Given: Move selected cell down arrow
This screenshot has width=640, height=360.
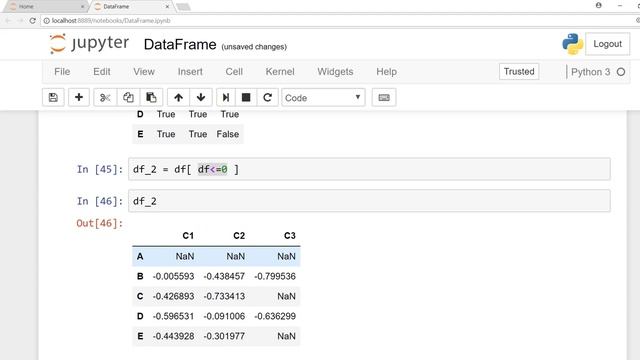Looking at the screenshot, I should pyautogui.click(x=201, y=98).
